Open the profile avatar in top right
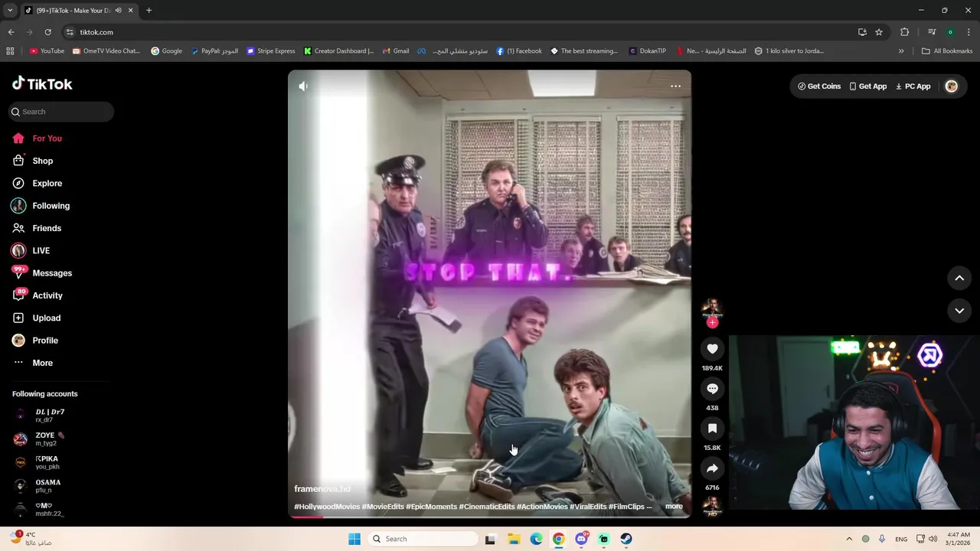The height and width of the screenshot is (551, 980). point(952,86)
